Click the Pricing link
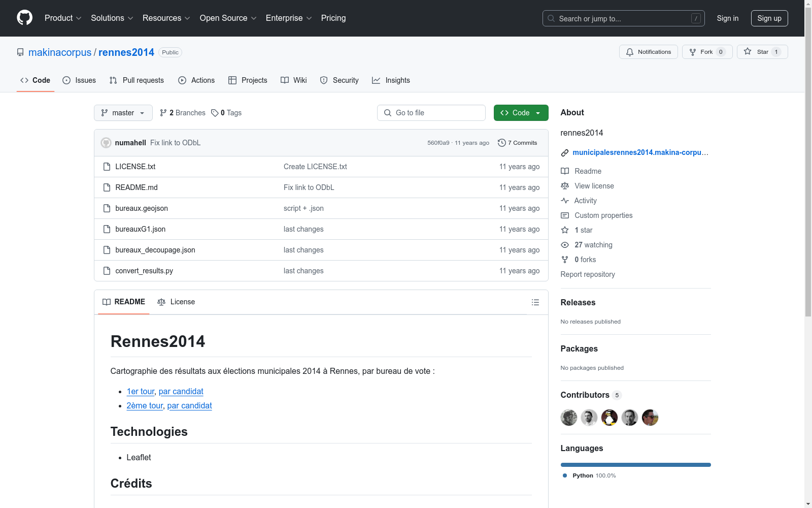The width and height of the screenshot is (812, 508). [x=333, y=18]
